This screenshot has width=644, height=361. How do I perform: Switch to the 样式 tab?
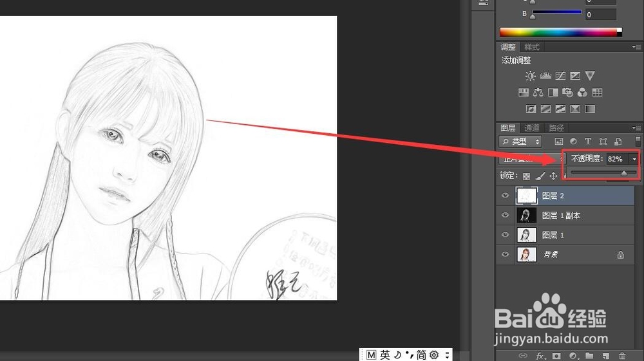tap(532, 47)
